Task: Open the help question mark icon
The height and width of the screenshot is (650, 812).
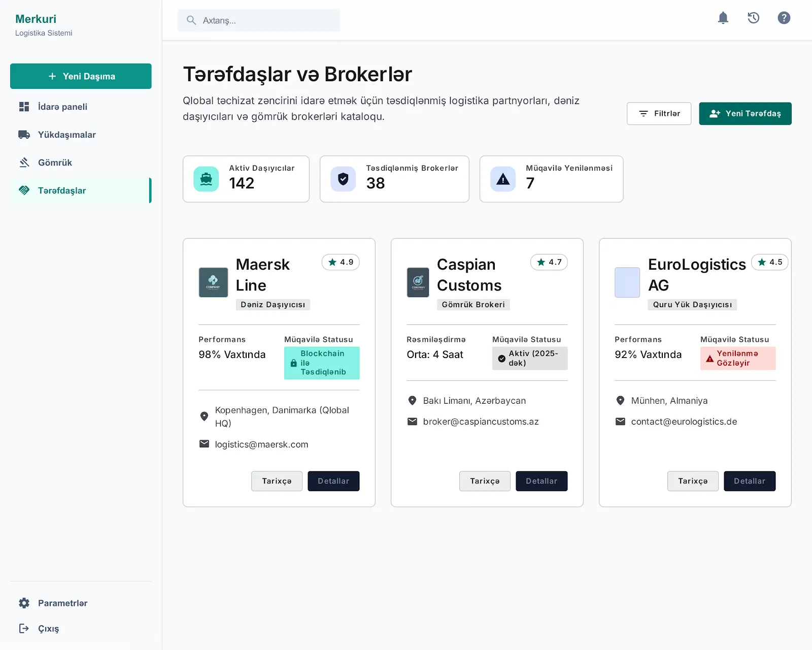Action: pos(784,18)
